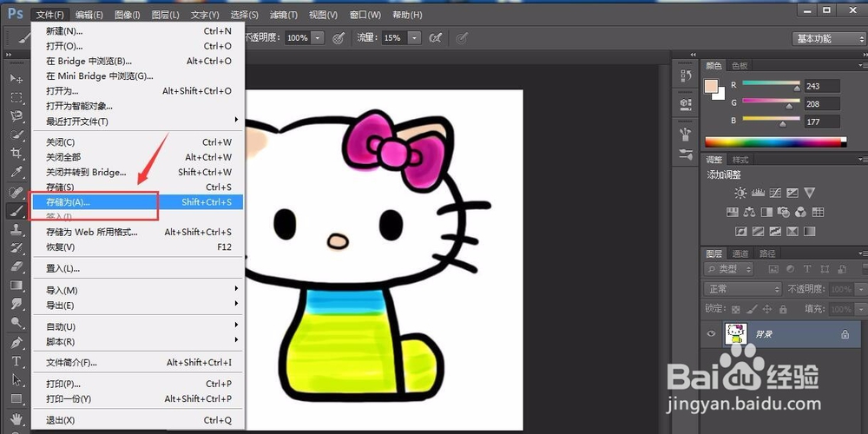
Task: Select the Clone Stamp tool
Action: point(16,230)
